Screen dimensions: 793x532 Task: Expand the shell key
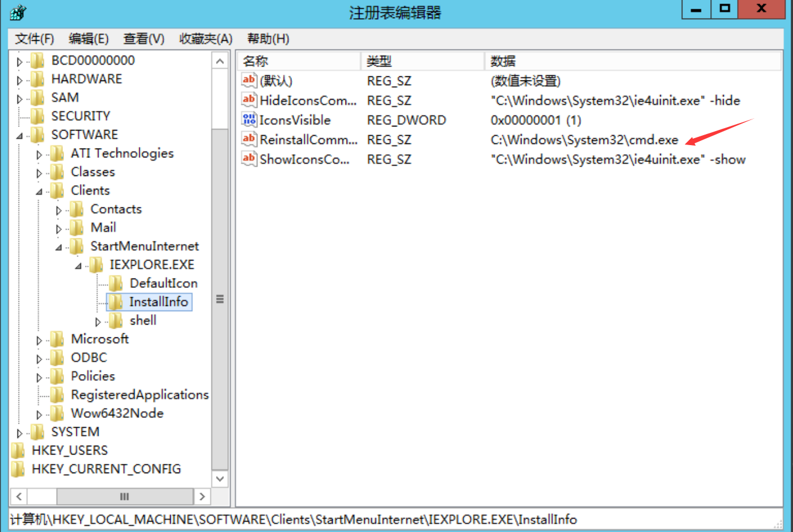point(98,322)
